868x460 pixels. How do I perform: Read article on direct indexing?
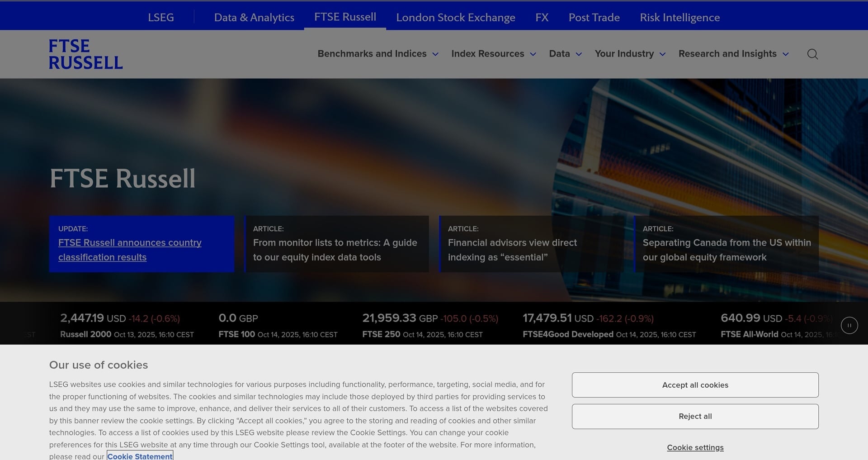pyautogui.click(x=531, y=244)
